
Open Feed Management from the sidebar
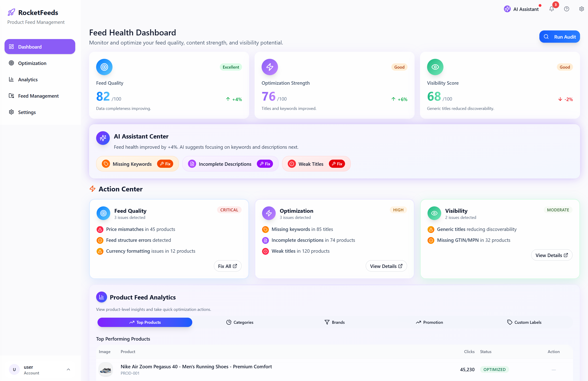[x=38, y=96]
